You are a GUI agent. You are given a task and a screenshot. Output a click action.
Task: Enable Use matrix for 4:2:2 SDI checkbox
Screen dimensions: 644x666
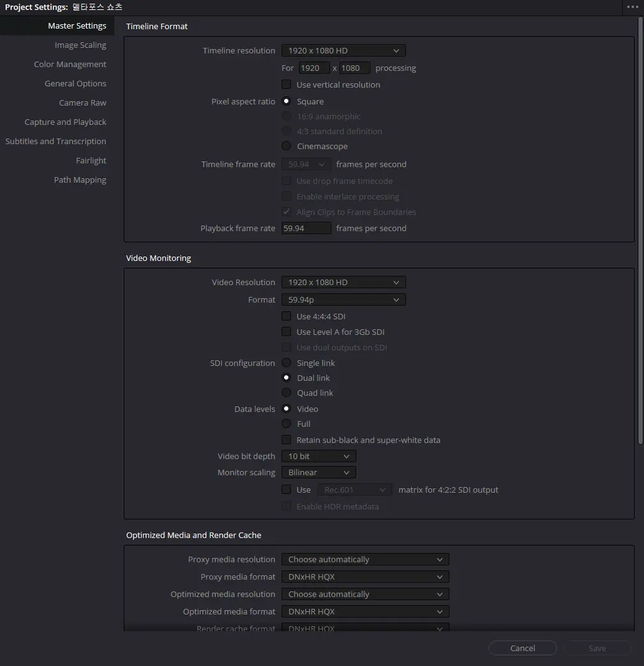pos(287,490)
